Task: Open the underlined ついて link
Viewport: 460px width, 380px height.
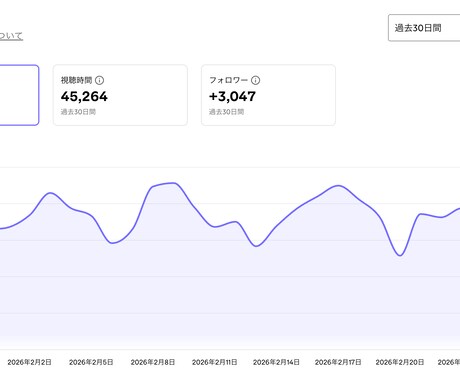Action: [x=11, y=36]
